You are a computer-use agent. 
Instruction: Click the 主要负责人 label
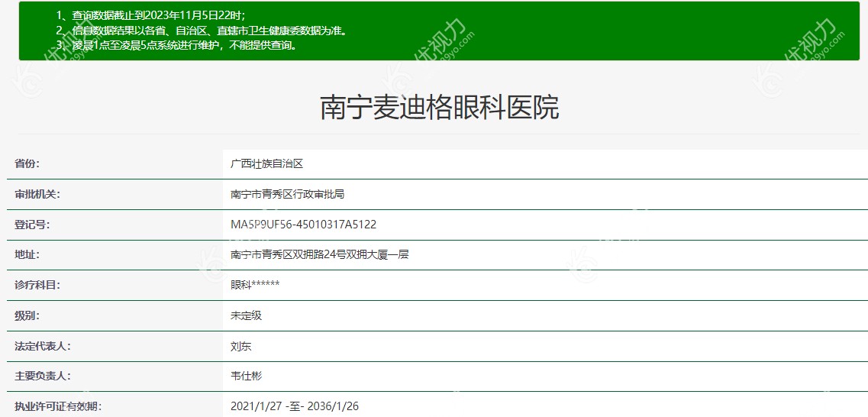(43, 376)
